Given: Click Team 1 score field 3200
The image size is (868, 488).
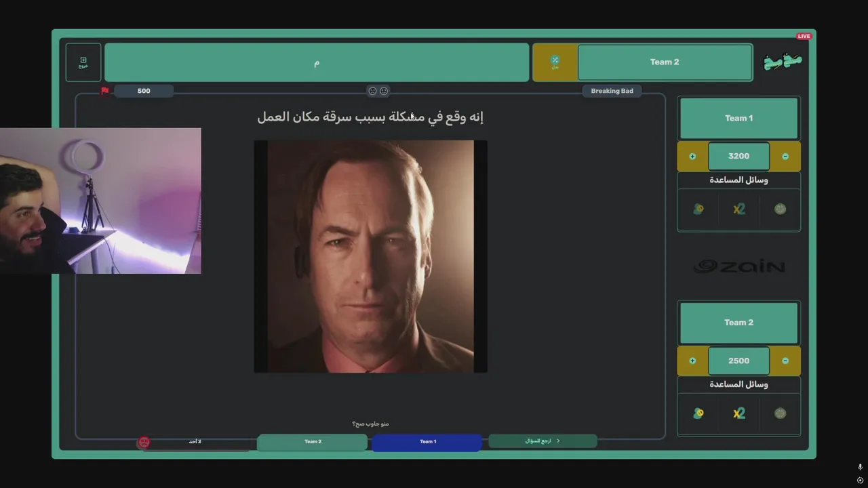Looking at the screenshot, I should click(x=739, y=157).
